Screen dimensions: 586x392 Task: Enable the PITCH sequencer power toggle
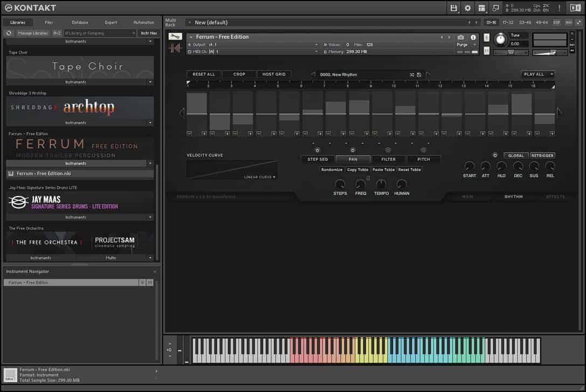tap(423, 150)
